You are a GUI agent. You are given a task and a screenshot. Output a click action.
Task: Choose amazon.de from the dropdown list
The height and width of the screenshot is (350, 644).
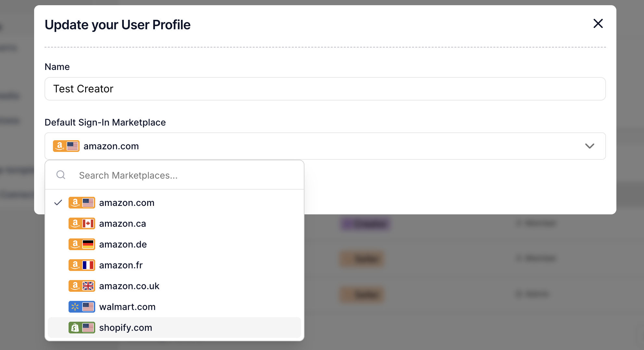pyautogui.click(x=123, y=244)
